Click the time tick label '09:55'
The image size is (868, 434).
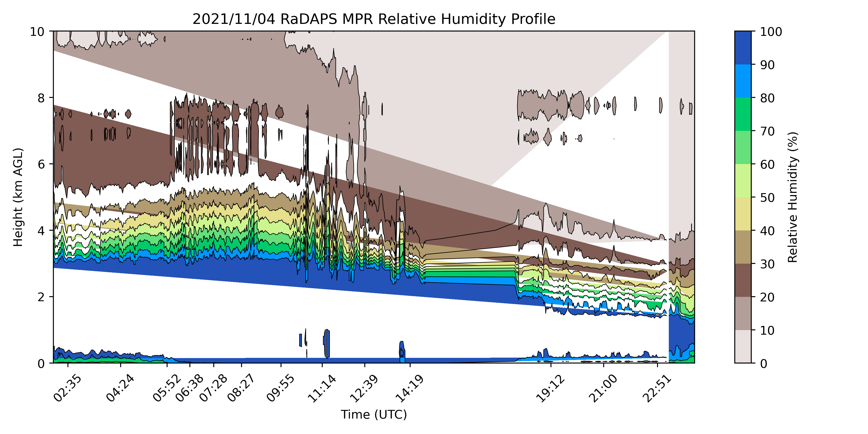point(281,388)
